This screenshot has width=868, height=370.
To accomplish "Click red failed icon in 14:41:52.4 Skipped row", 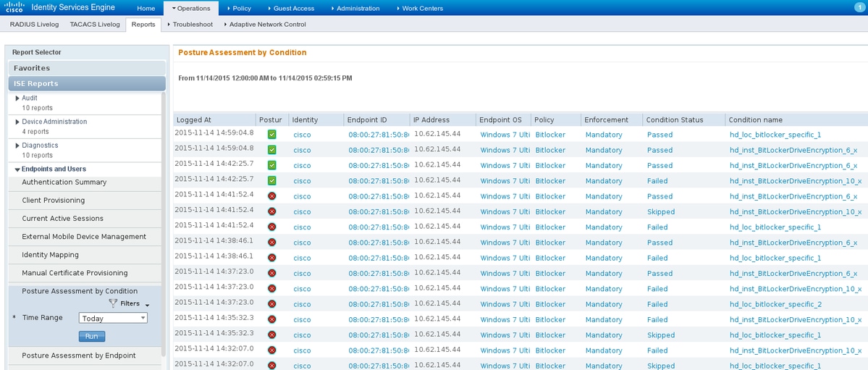I will coord(271,211).
